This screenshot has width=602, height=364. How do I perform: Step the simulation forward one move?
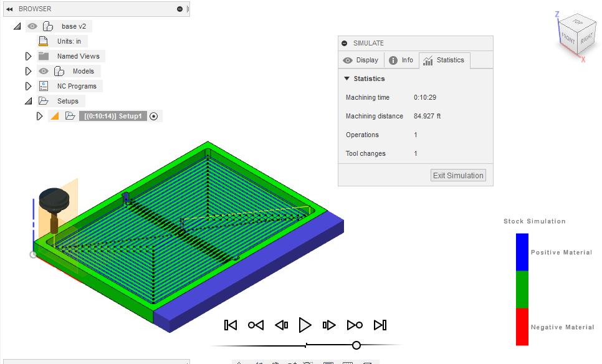pyautogui.click(x=328, y=325)
